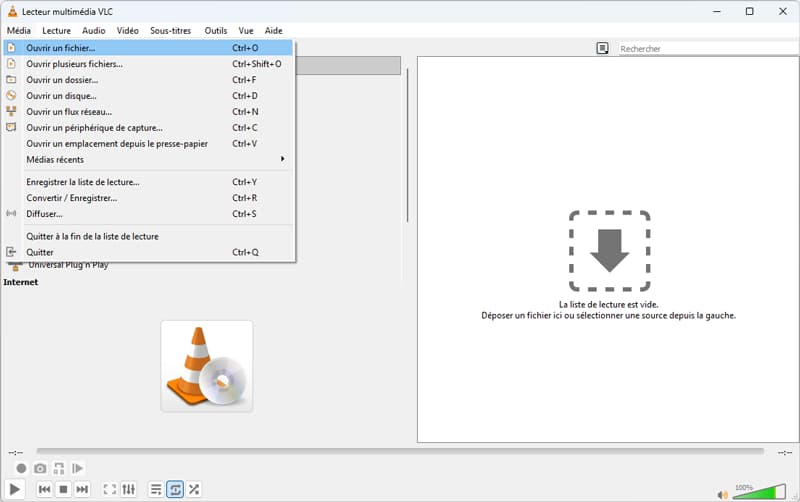
Task: Click the Ouvrir un fichier file icon
Action: tap(11, 48)
